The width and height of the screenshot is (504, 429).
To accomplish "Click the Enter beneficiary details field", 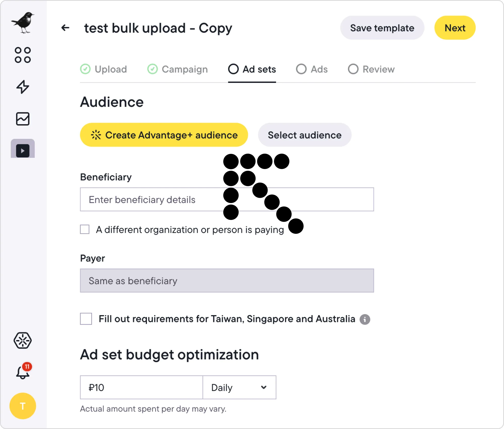I will (151, 200).
